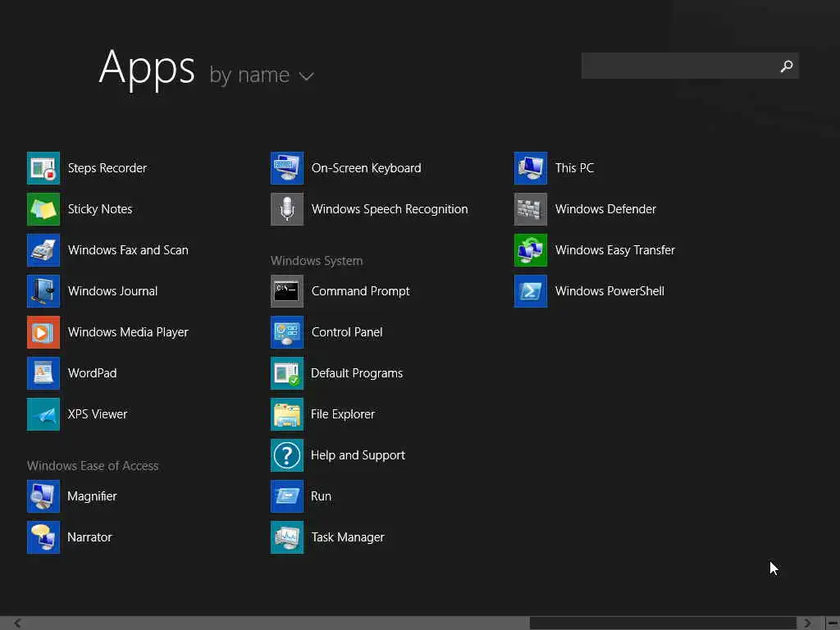This screenshot has width=840, height=630.
Task: Click the 'Windows Defender' label
Action: (605, 209)
